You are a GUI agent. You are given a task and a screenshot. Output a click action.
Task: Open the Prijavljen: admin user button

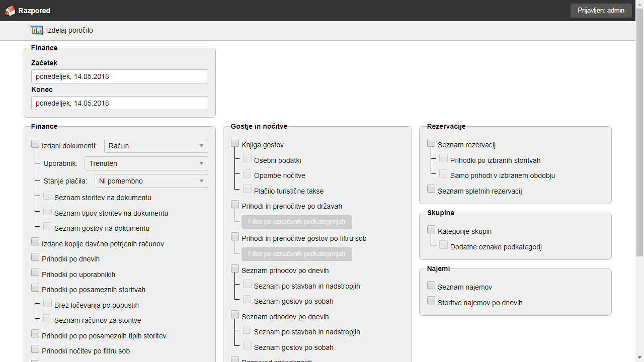(x=601, y=11)
